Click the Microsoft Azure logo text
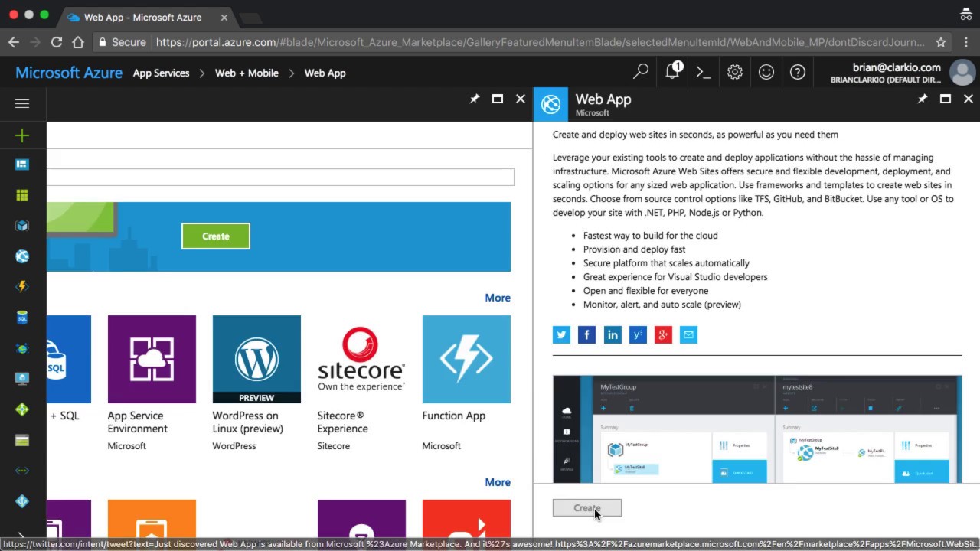 [69, 73]
